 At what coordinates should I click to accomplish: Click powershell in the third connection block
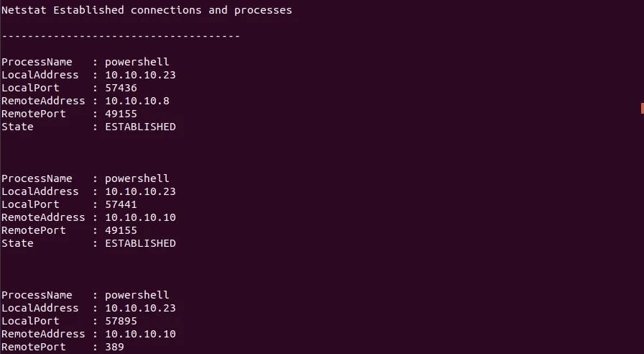click(x=137, y=295)
